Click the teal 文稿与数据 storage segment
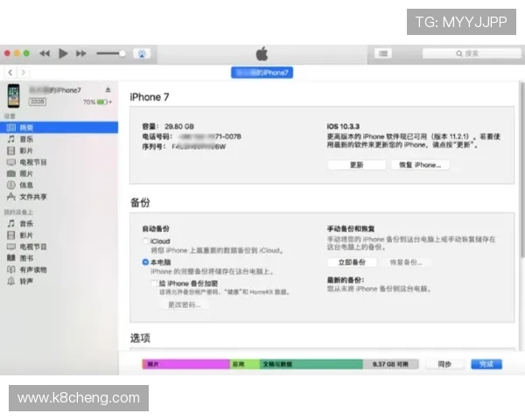Image resolution: width=525 pixels, height=420 pixels. click(311, 364)
